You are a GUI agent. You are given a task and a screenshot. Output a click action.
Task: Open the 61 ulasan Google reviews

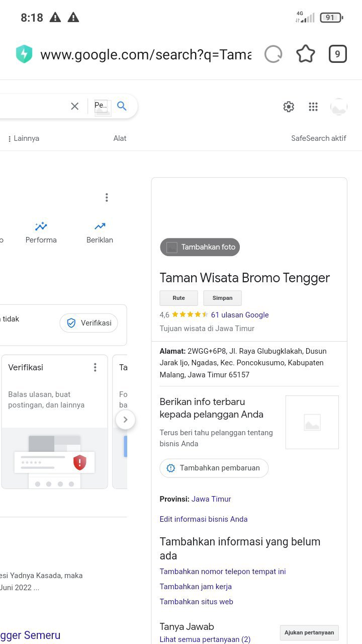[x=240, y=315]
